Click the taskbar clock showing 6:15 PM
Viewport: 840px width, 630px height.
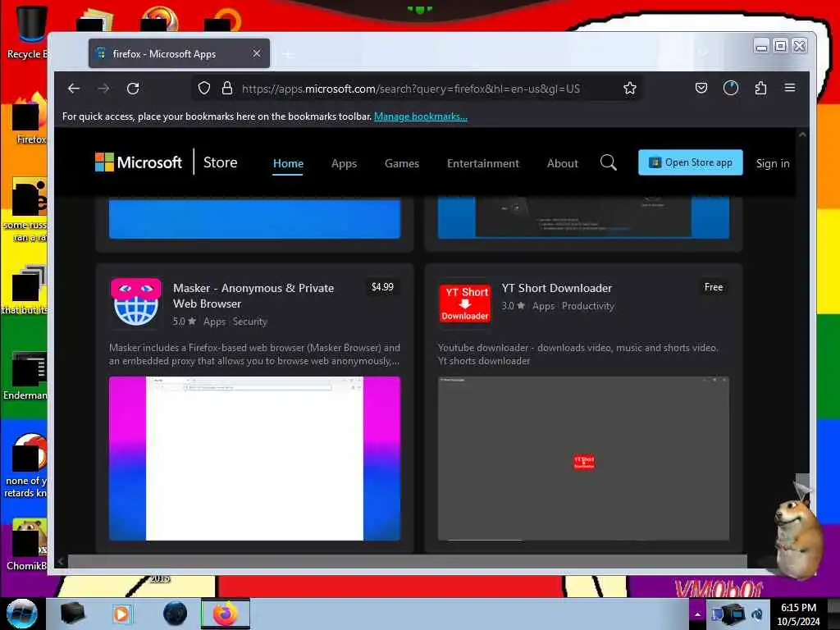[x=798, y=614]
